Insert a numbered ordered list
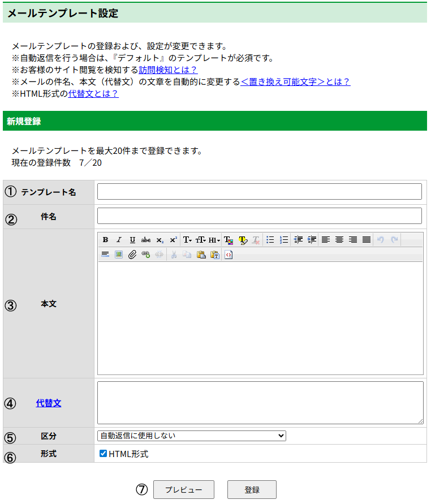 pyautogui.click(x=284, y=240)
